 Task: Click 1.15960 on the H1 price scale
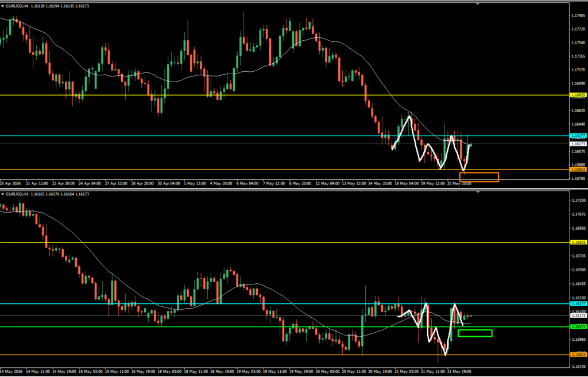(x=578, y=340)
